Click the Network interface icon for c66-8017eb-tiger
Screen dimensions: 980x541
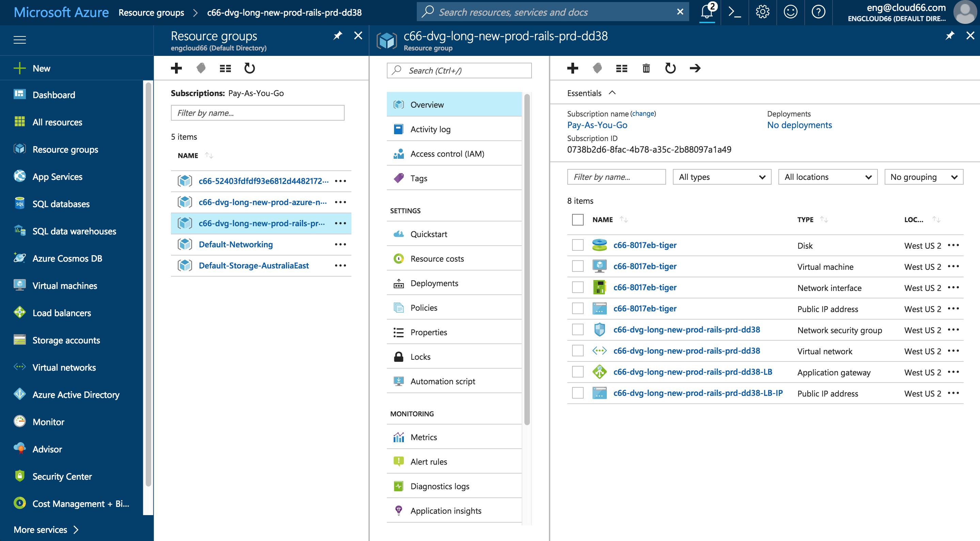coord(599,287)
